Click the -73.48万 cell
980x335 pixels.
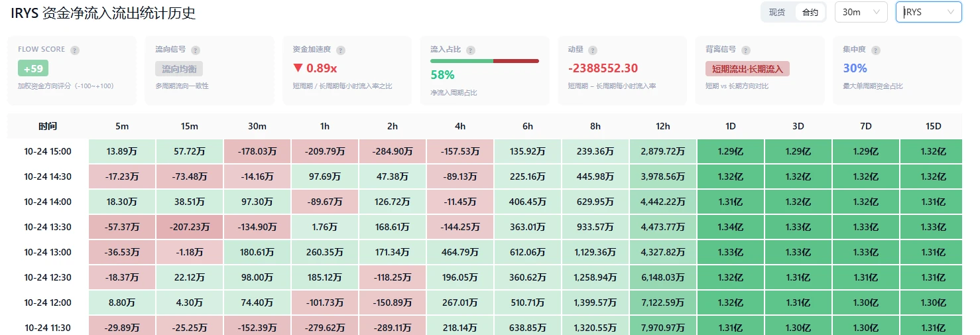click(x=190, y=176)
